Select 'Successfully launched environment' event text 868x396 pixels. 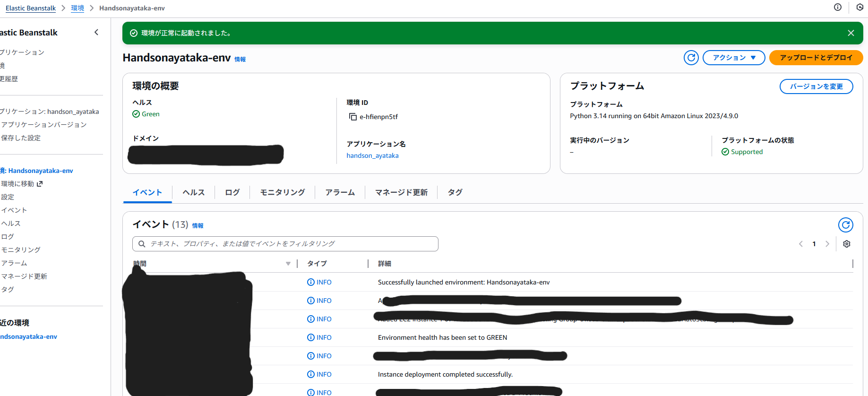464,282
